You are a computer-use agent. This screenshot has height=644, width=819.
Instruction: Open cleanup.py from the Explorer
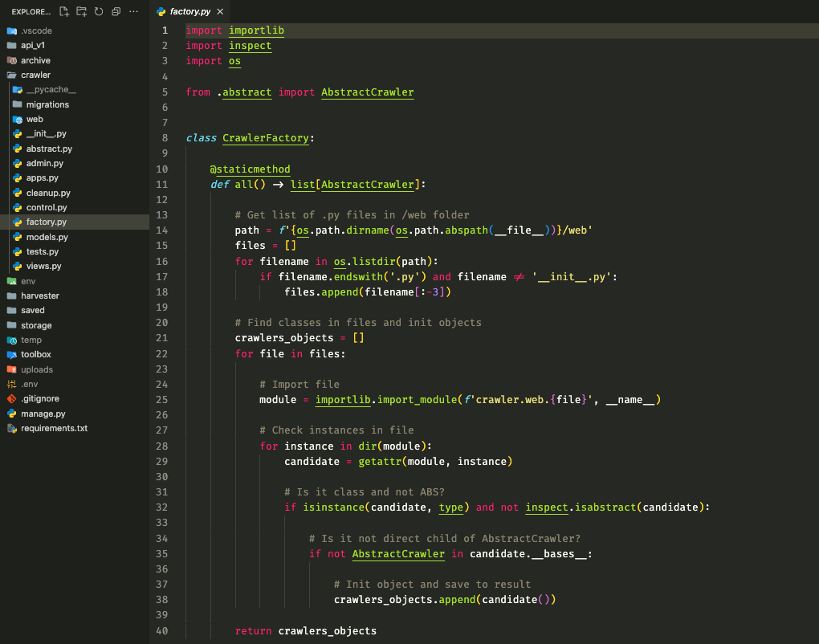pos(75,193)
